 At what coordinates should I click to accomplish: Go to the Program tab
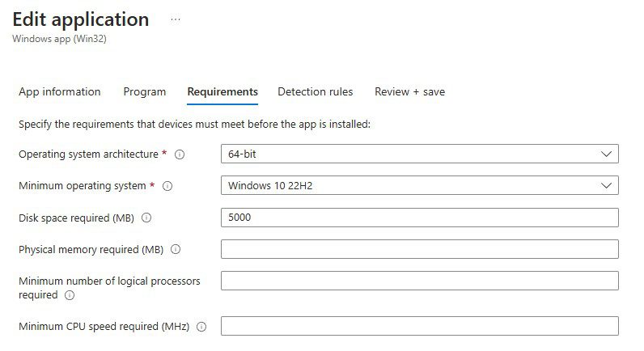(145, 91)
